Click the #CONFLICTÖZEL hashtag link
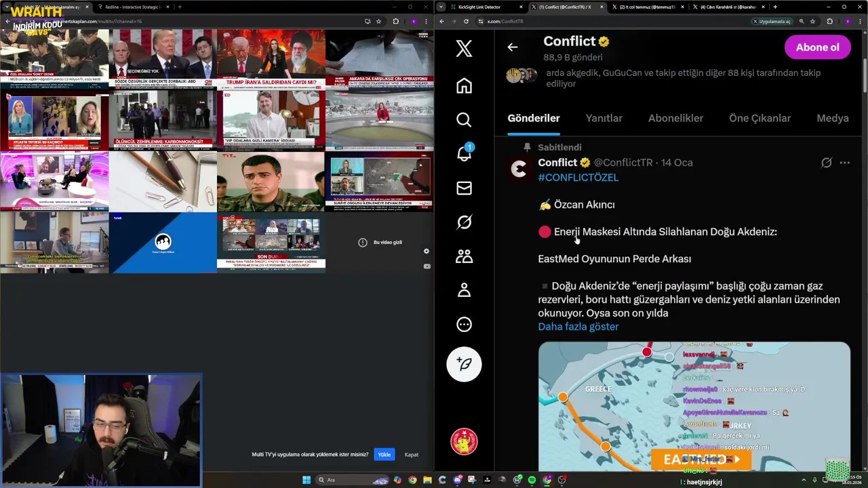Image resolution: width=868 pixels, height=488 pixels. (x=578, y=177)
